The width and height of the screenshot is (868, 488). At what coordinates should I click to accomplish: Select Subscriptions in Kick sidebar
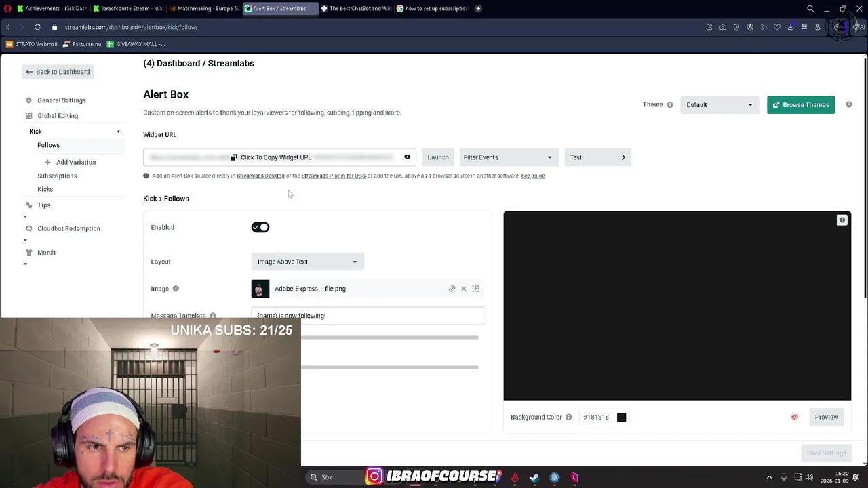57,176
